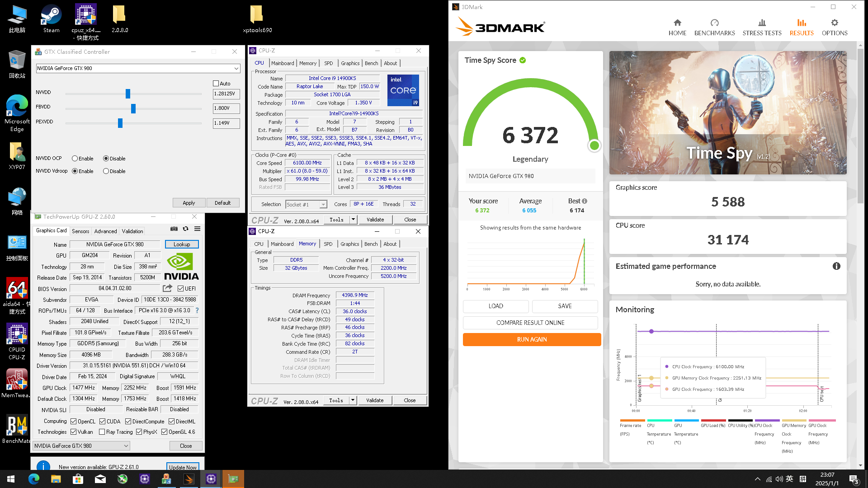This screenshot has height=488, width=868.
Task: Open Steam desktop shortcut
Action: point(51,19)
